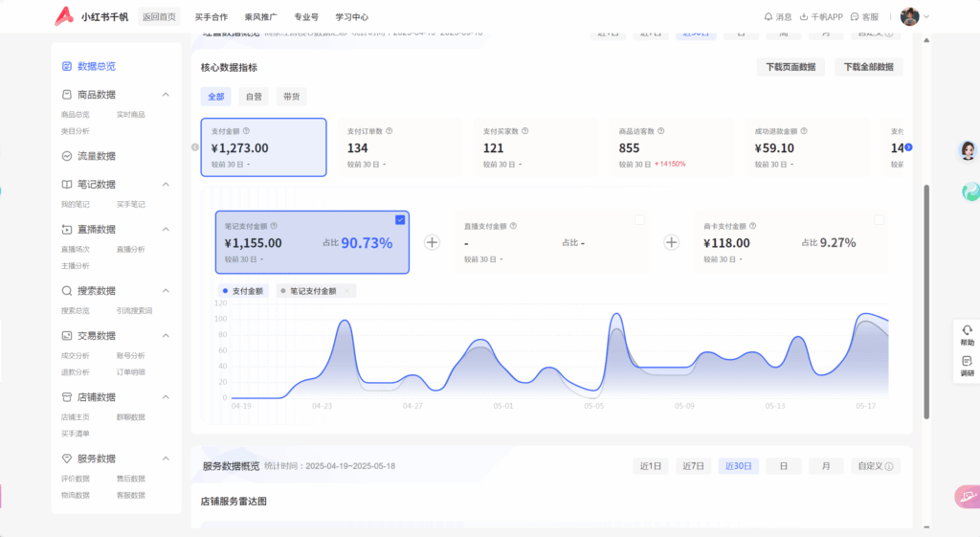Screen dimensions: 980x537
Task: Click the 流量数据 icon
Action: click(67, 156)
